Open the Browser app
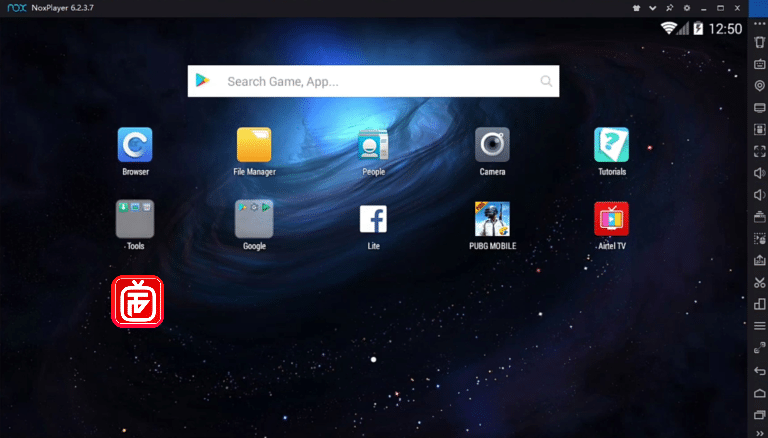 point(135,145)
